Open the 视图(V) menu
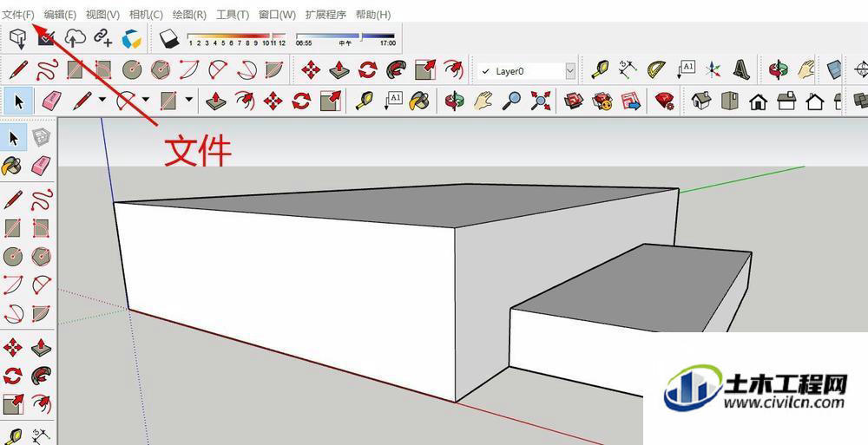 102,15
